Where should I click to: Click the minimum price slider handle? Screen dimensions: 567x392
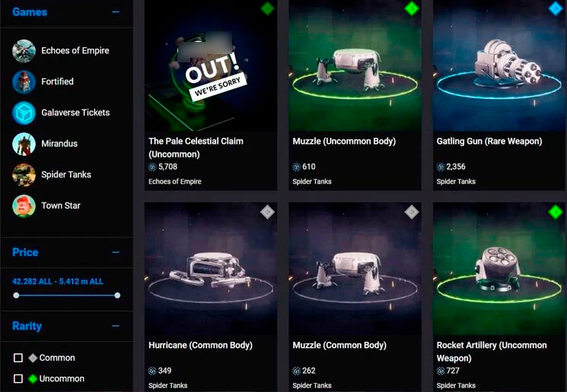16,295
